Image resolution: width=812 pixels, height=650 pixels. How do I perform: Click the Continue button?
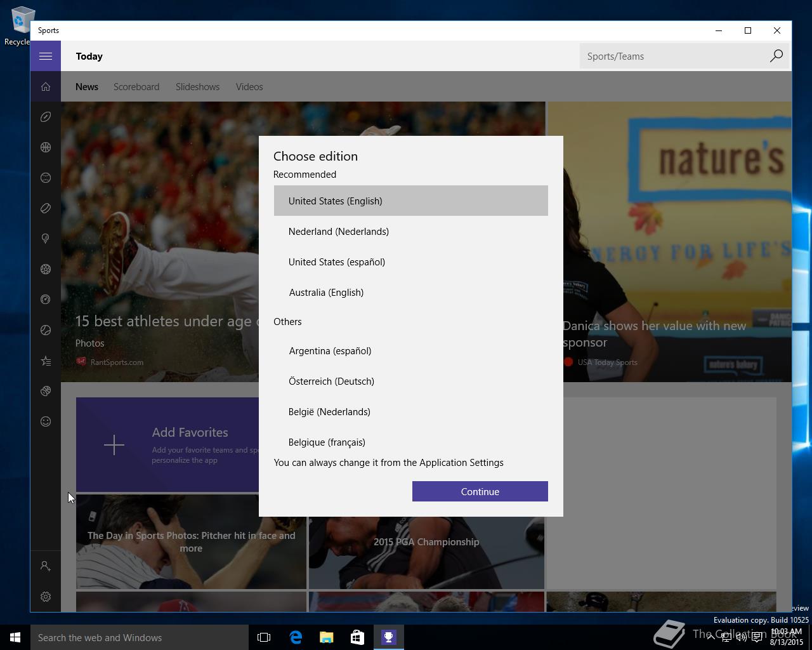tap(480, 491)
